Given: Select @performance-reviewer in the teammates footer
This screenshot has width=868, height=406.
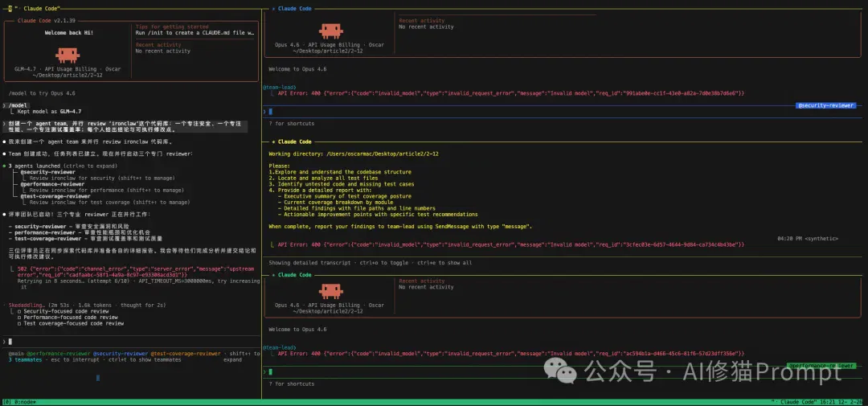Looking at the screenshot, I should (x=58, y=354).
